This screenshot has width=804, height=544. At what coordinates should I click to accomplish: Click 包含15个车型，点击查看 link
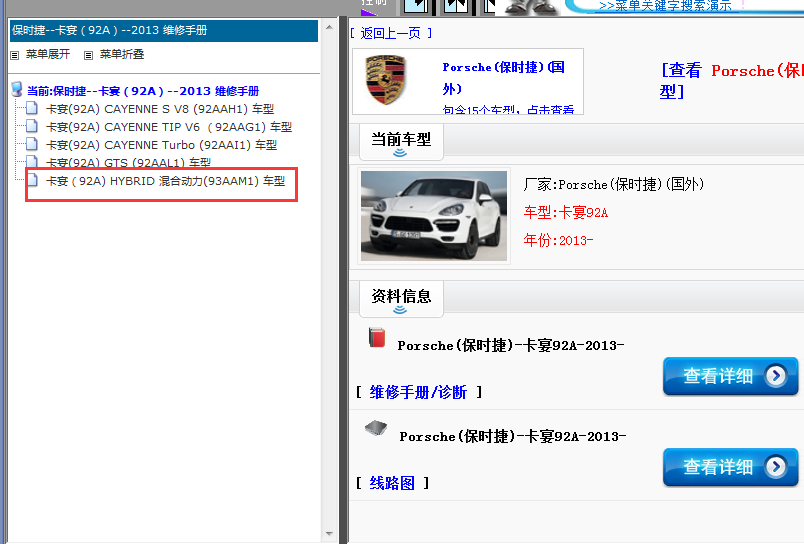tap(508, 109)
